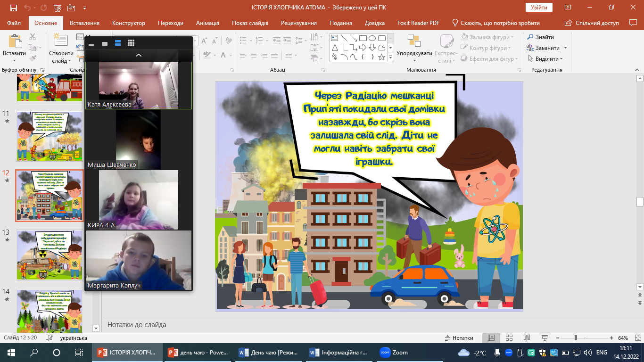Click Нотатки до слайда notes field
This screenshot has height=362, width=644.
pos(371,325)
